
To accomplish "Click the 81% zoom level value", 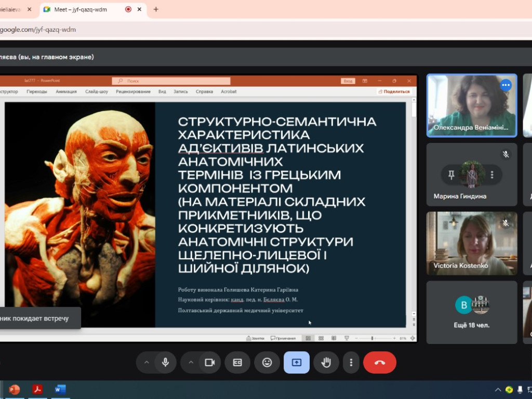I will coord(403,338).
